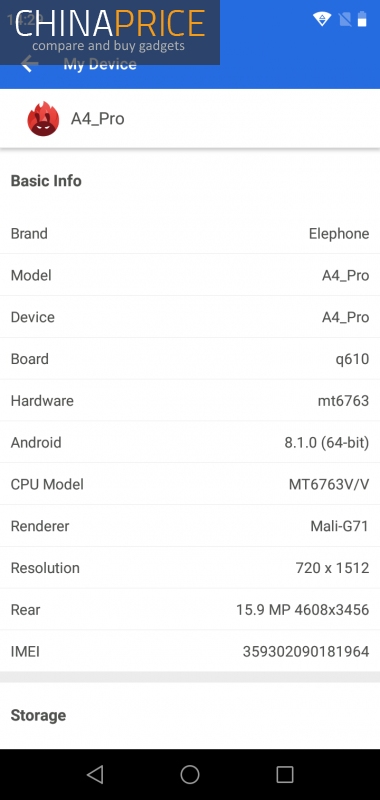Click the ChinaPrice watermark logo
380x800 pixels.
click(x=110, y=32)
